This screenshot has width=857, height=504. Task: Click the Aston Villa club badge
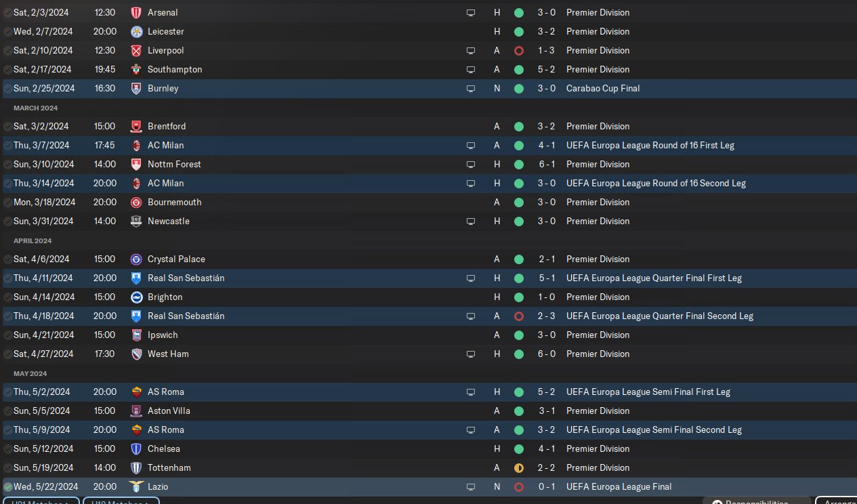pos(136,411)
